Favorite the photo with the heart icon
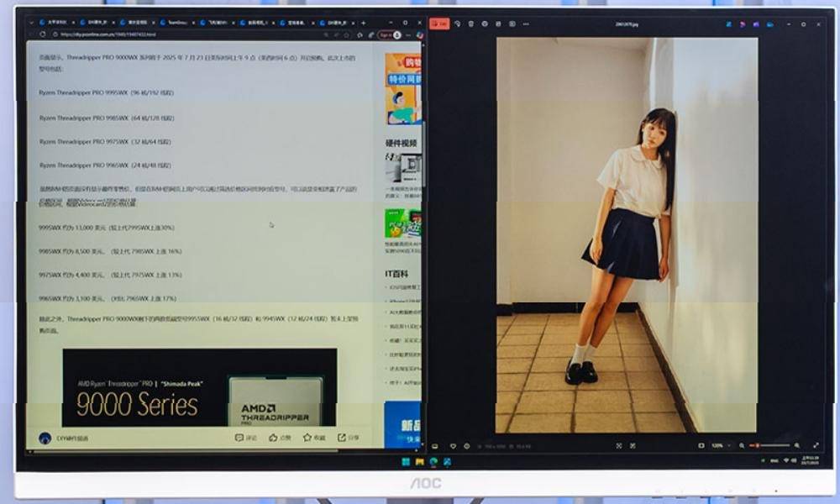Screen dimensions: 840x504 click(x=454, y=446)
